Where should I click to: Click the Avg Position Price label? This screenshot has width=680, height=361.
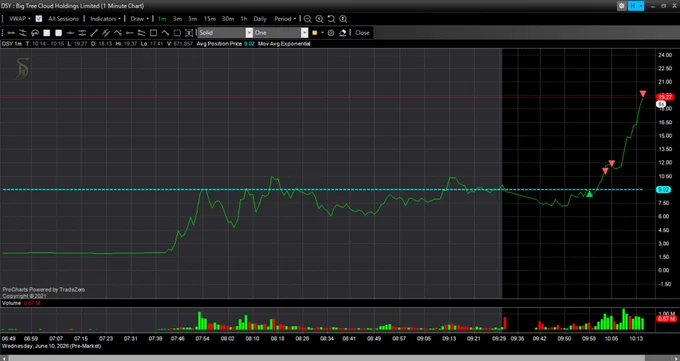(219, 44)
